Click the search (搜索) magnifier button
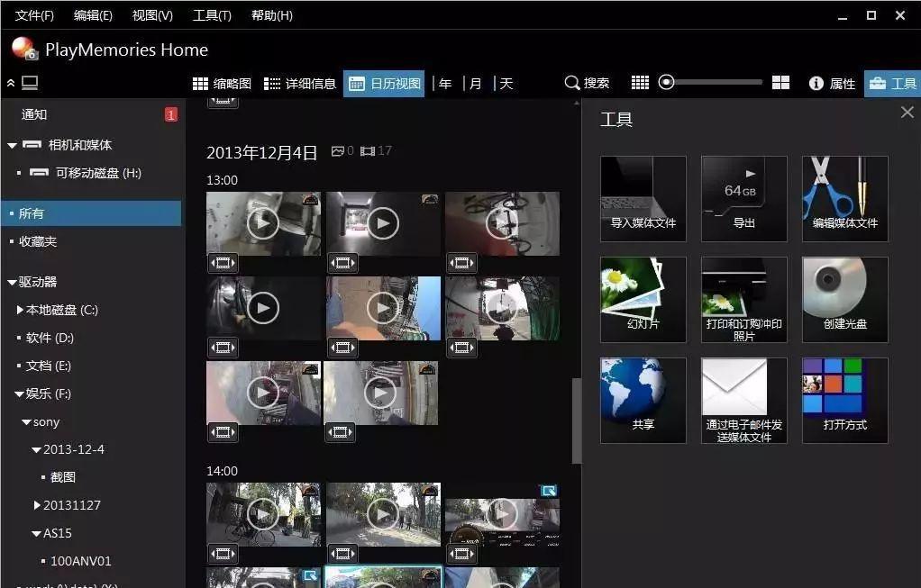The width and height of the screenshot is (921, 588). click(587, 84)
